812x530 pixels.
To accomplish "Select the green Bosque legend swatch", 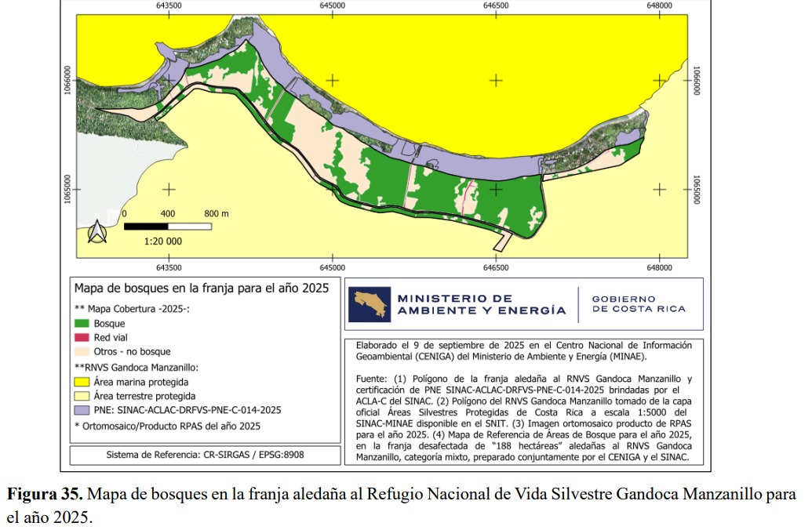I will click(82, 324).
